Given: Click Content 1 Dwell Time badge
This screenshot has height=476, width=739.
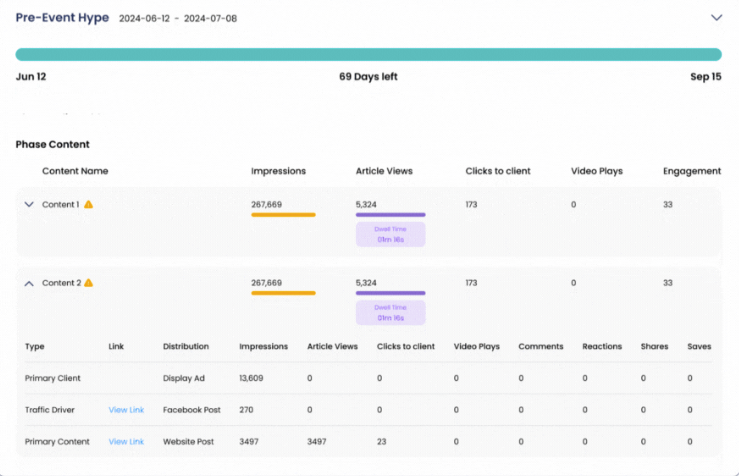Looking at the screenshot, I should [390, 234].
